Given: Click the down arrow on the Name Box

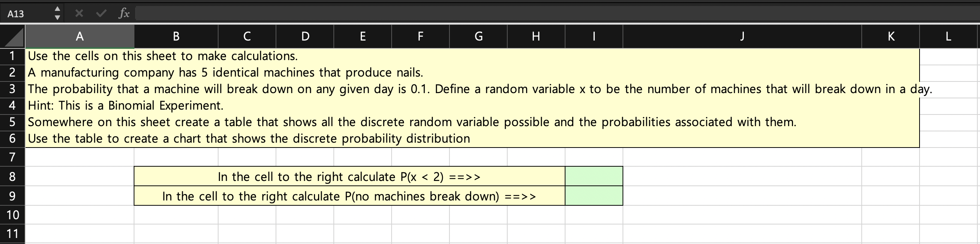Looking at the screenshot, I should [57, 18].
